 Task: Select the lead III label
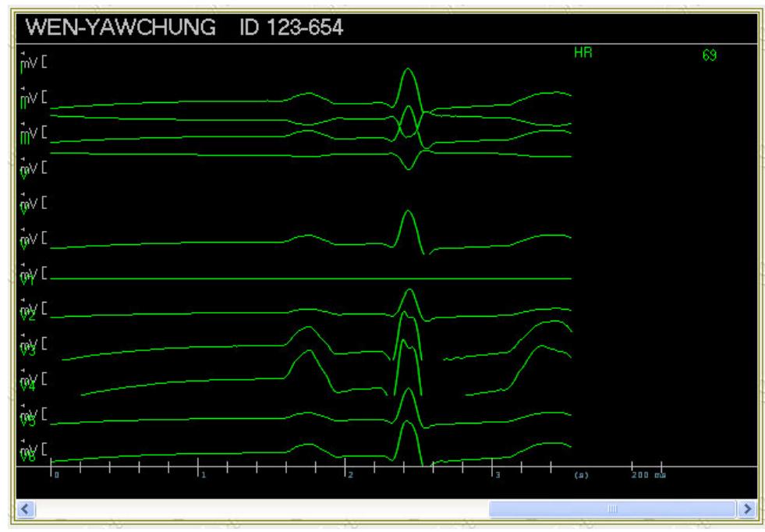[x=25, y=139]
